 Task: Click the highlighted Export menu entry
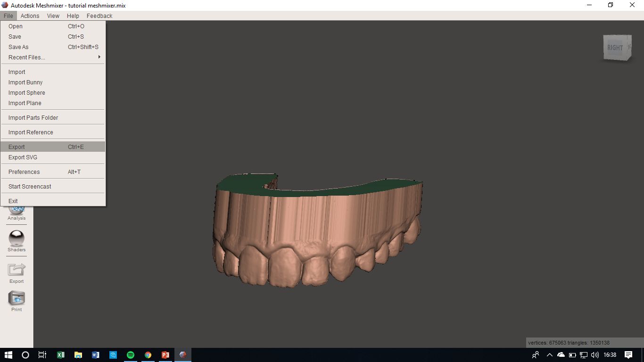(x=53, y=147)
